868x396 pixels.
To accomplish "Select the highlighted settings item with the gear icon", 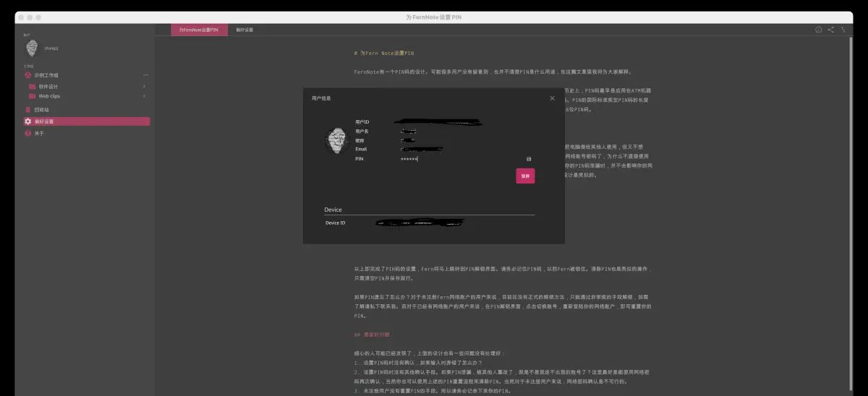I will (86, 121).
